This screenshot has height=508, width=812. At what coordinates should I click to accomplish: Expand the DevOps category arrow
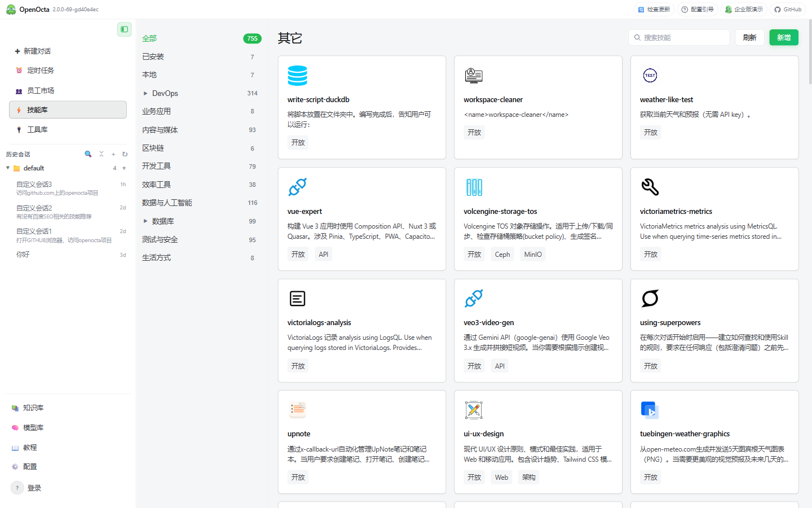145,93
